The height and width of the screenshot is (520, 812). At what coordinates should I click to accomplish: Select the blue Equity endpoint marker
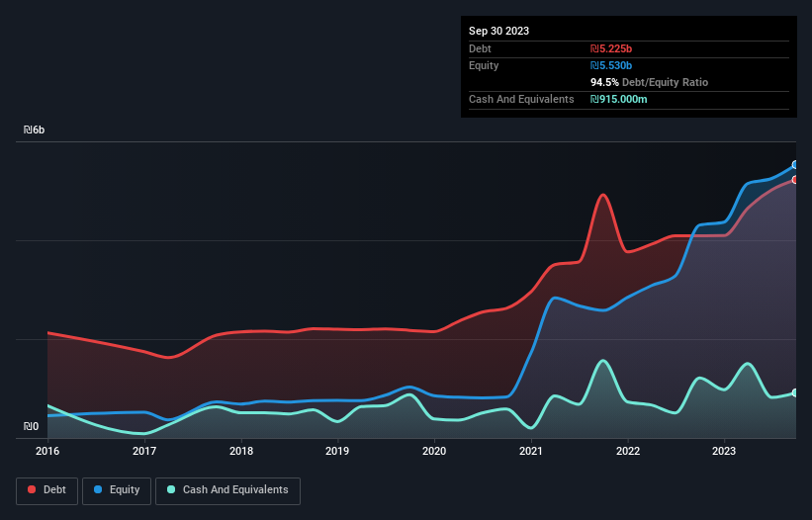[x=795, y=164]
